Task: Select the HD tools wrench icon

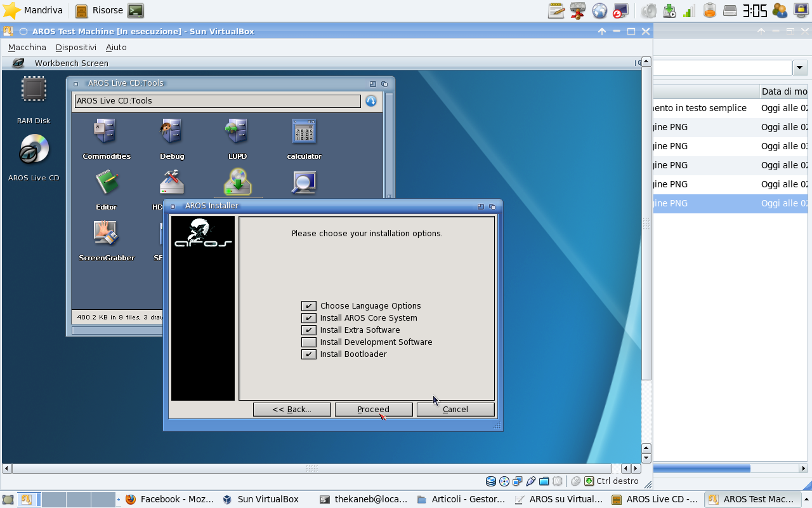Action: coord(172,183)
